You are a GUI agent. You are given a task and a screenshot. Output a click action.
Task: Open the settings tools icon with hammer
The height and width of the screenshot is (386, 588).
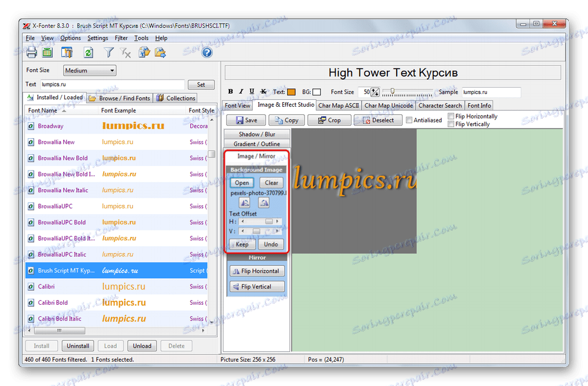pos(67,53)
